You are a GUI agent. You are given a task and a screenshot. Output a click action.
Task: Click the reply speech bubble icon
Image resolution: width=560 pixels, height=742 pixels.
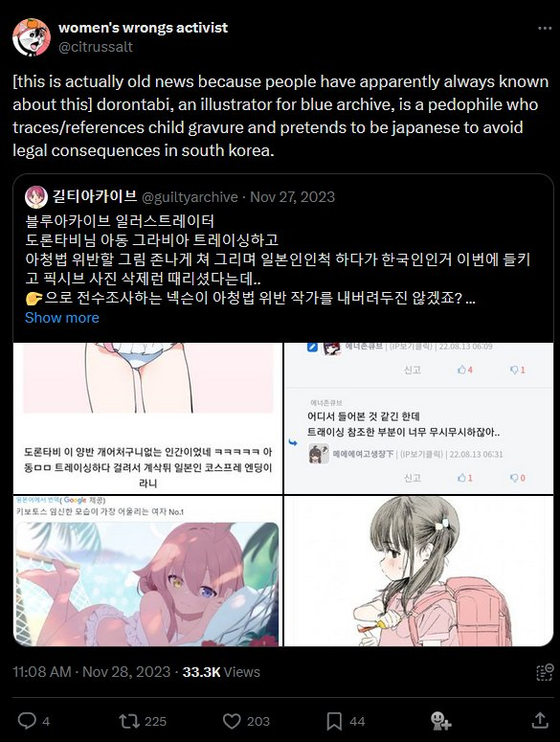pyautogui.click(x=27, y=721)
